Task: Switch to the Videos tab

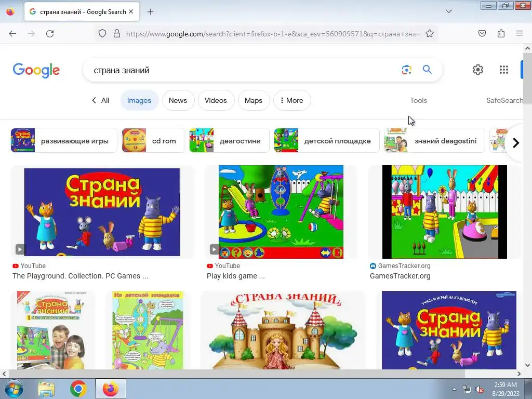Action: 216,100
